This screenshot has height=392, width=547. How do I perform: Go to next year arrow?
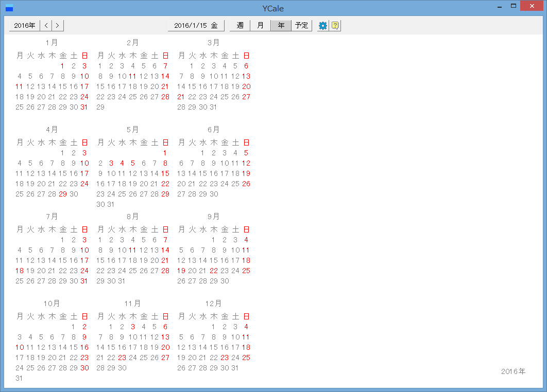58,25
